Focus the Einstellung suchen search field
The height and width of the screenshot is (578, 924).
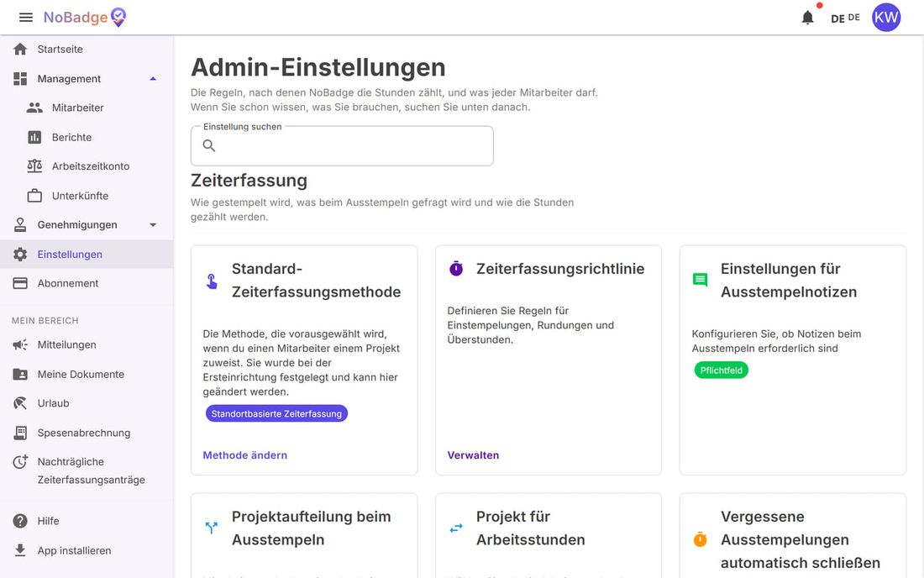click(342, 145)
